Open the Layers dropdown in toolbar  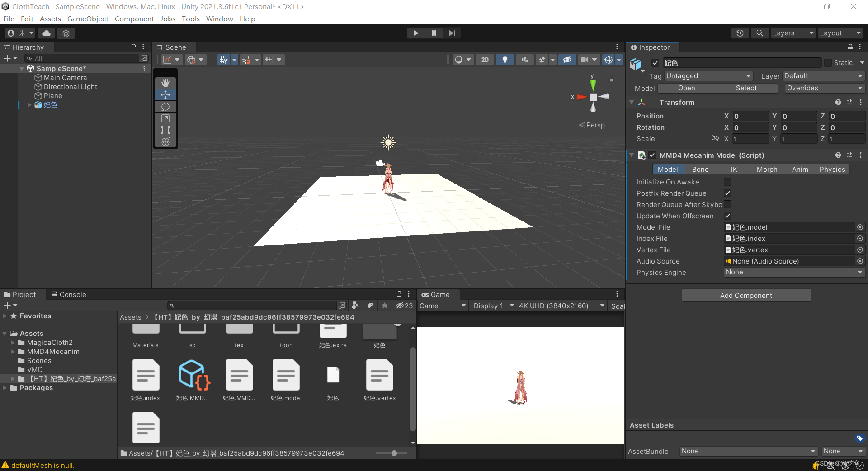[793, 33]
